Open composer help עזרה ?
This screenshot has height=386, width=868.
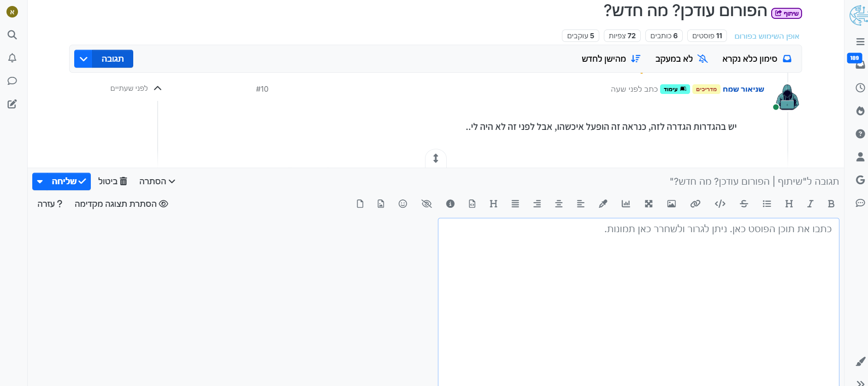(x=50, y=204)
